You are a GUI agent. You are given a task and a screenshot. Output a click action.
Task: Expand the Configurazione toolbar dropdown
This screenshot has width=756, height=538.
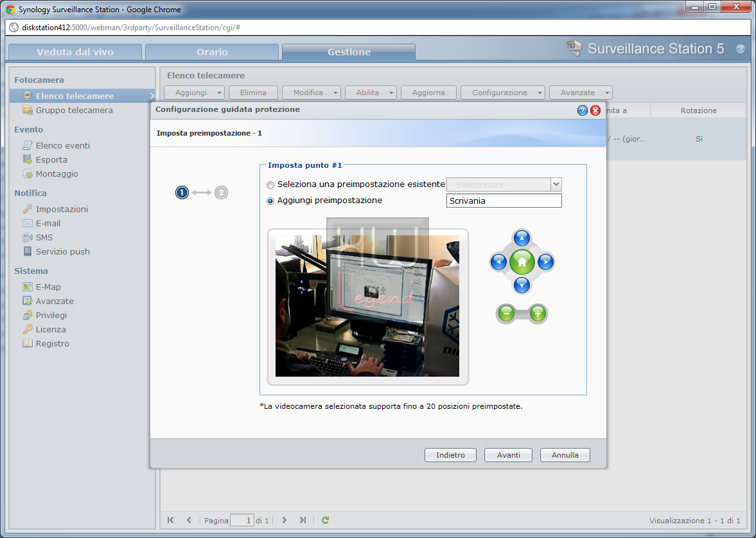pos(540,93)
